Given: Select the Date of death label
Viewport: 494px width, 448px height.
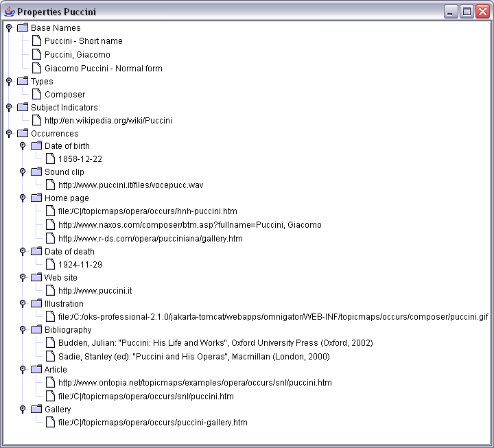Looking at the screenshot, I should (69, 252).
